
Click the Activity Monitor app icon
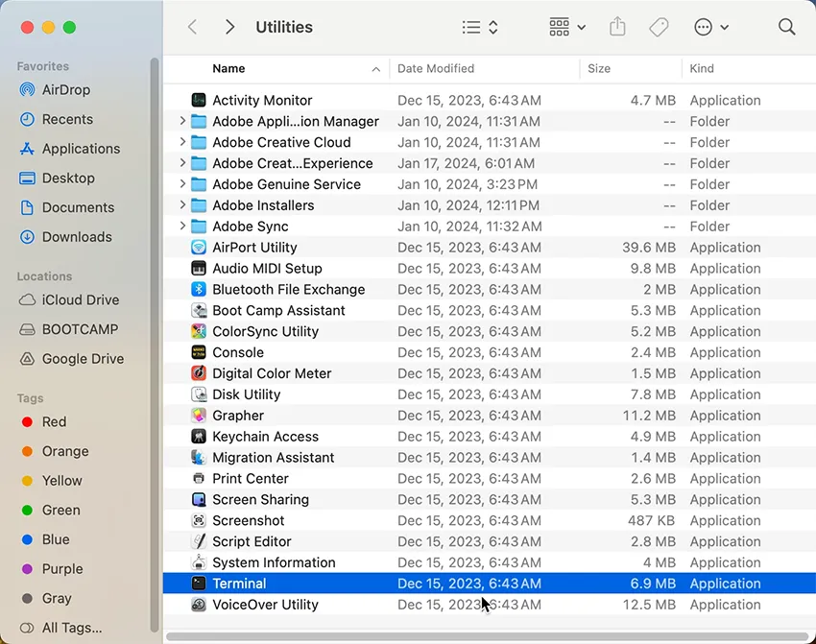pos(199,100)
